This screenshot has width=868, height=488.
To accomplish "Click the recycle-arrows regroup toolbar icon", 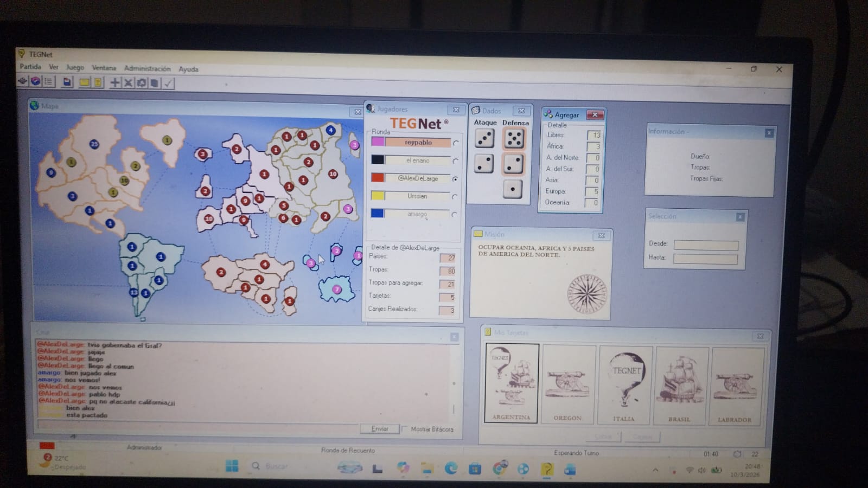I will [x=142, y=83].
